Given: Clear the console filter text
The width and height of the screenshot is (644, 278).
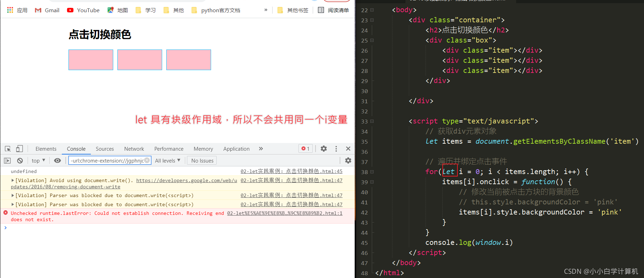Looking at the screenshot, I should pyautogui.click(x=147, y=160).
